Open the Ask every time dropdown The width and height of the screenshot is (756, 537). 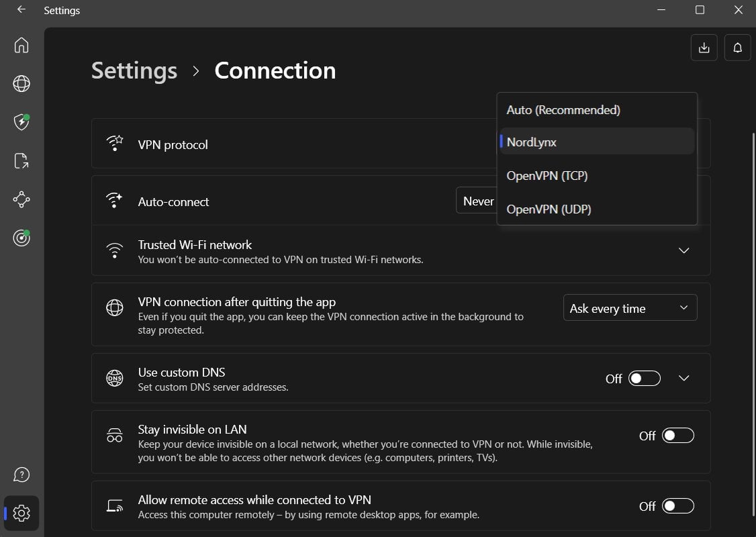630,308
